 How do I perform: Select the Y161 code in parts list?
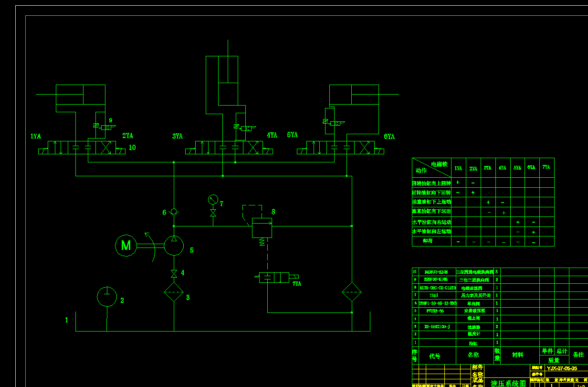click(434, 295)
